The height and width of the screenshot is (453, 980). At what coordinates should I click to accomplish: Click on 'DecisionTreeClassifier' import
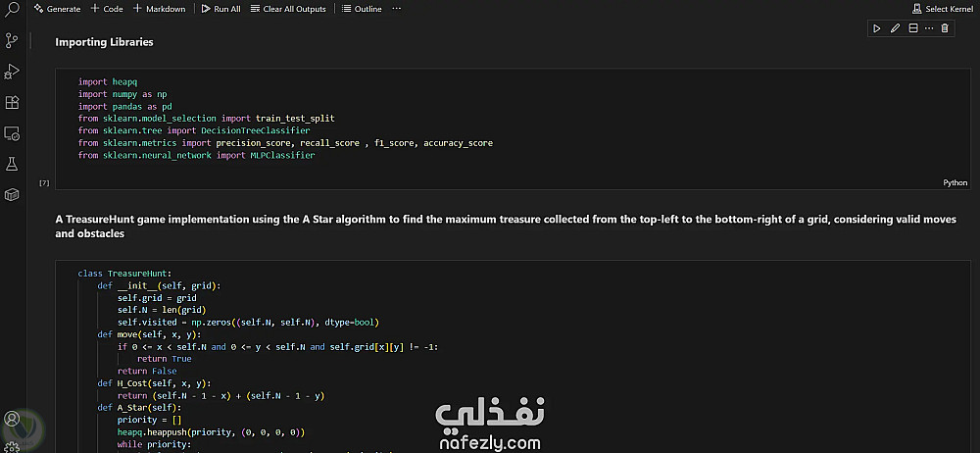pos(255,130)
